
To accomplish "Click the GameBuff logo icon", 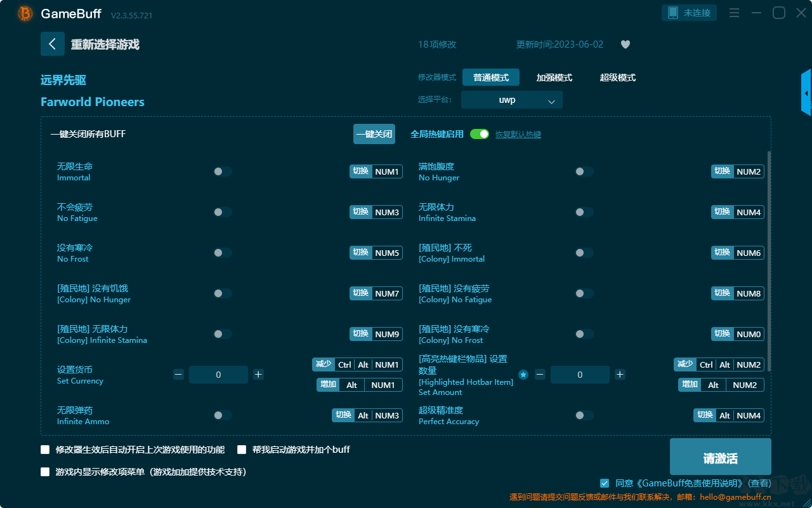I will coord(25,13).
